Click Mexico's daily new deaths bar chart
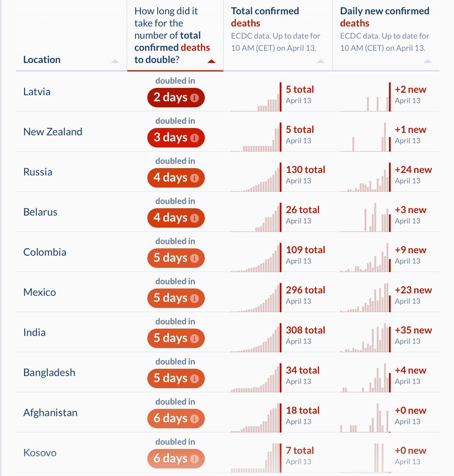454x476 pixels. tap(365, 297)
